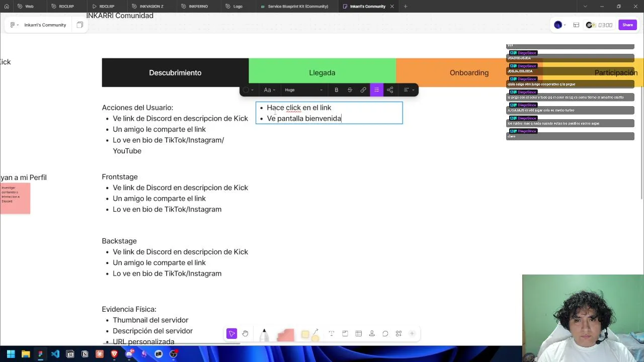Click the webcam overlay thumbnail
This screenshot has width=644, height=362.
click(x=583, y=318)
